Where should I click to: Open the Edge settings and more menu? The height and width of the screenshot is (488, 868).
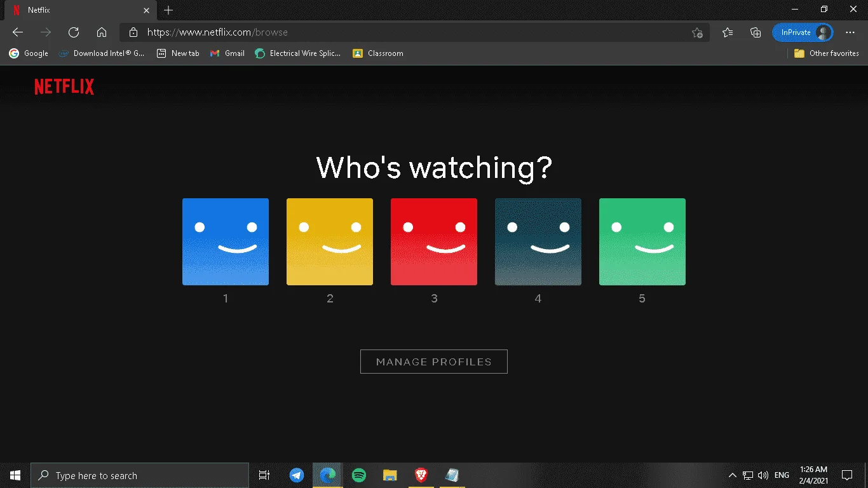(x=850, y=32)
